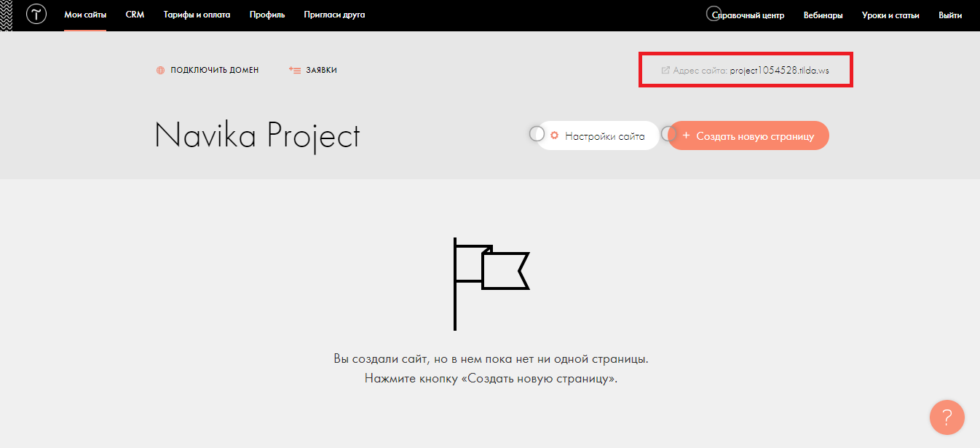The image size is (980, 448).
Task: Open Справочный центр
Action: (x=748, y=15)
